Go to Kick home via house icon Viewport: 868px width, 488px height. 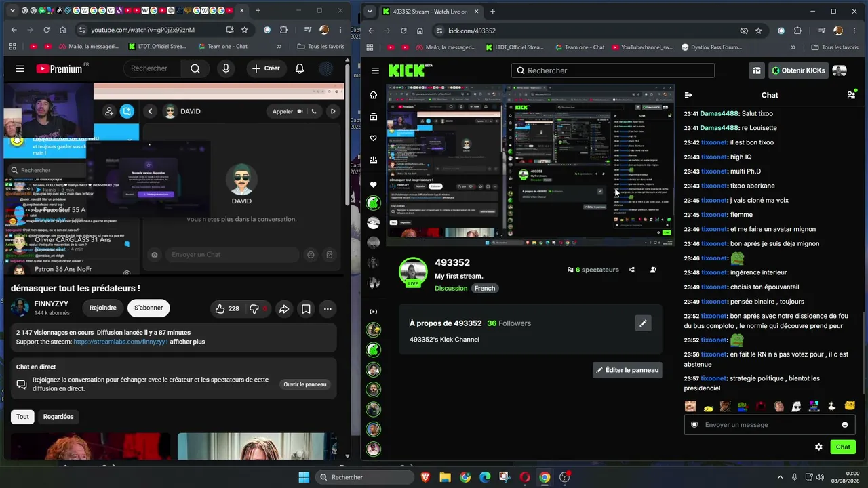(373, 95)
